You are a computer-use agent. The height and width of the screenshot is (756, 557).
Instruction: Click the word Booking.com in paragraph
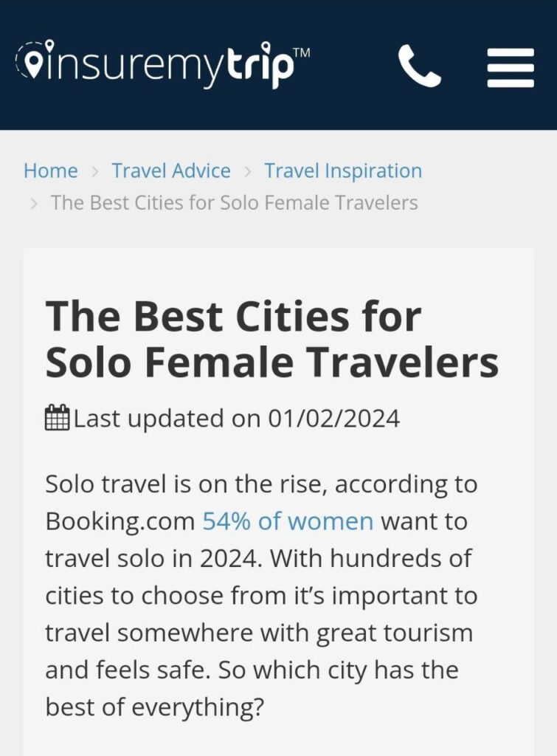point(120,522)
